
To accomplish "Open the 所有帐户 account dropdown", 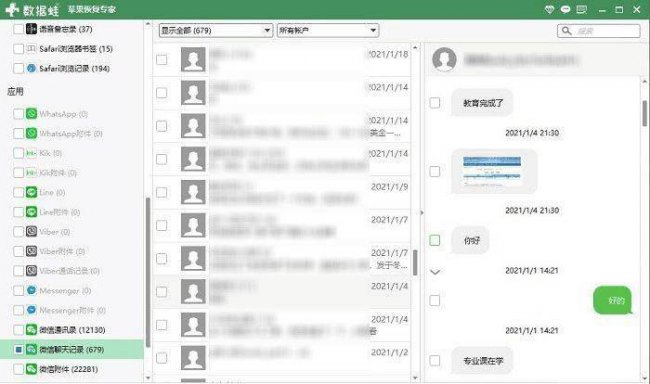I will (x=327, y=30).
